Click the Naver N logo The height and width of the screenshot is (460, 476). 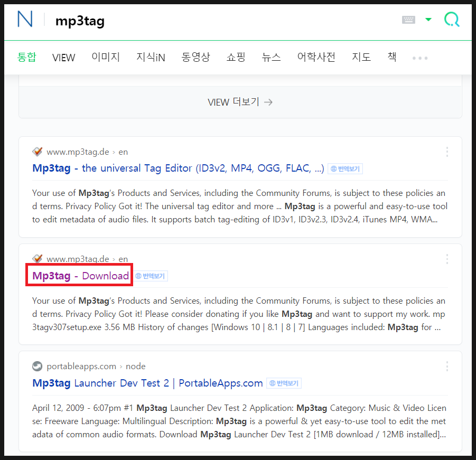(25, 19)
